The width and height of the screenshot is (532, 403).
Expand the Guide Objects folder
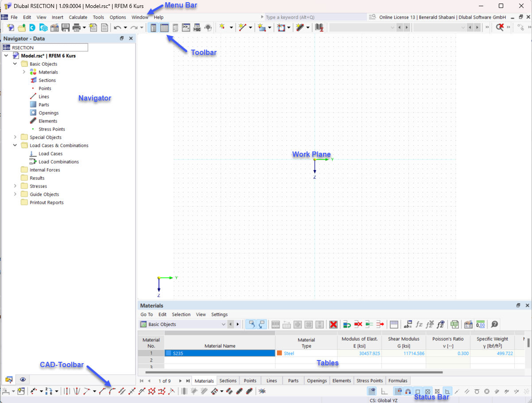pos(15,194)
